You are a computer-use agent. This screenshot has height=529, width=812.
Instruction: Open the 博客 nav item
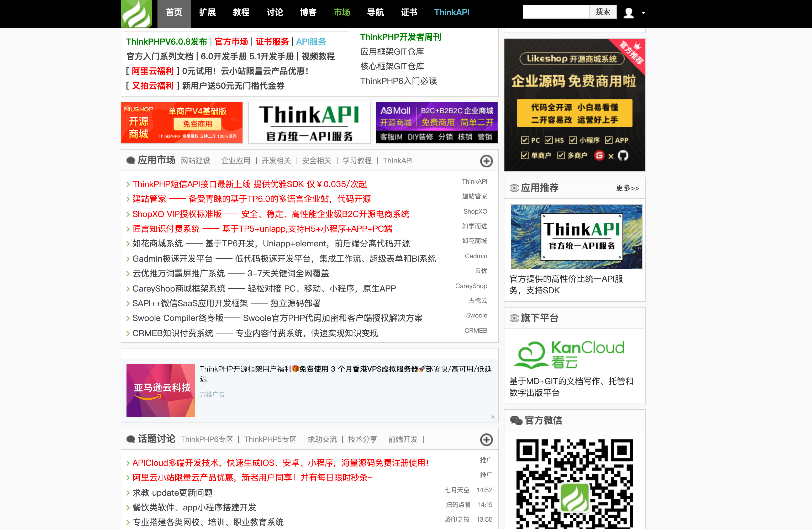pos(308,13)
